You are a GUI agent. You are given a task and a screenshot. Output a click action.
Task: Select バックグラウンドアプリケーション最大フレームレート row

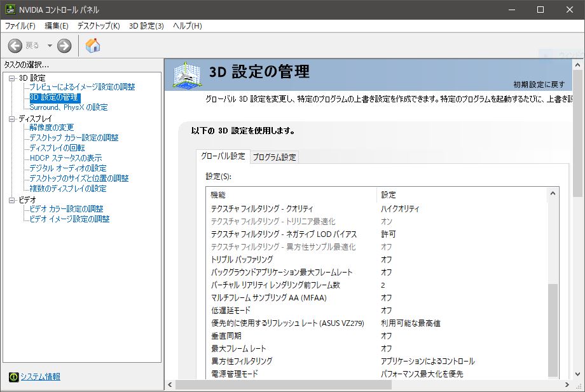click(376, 273)
